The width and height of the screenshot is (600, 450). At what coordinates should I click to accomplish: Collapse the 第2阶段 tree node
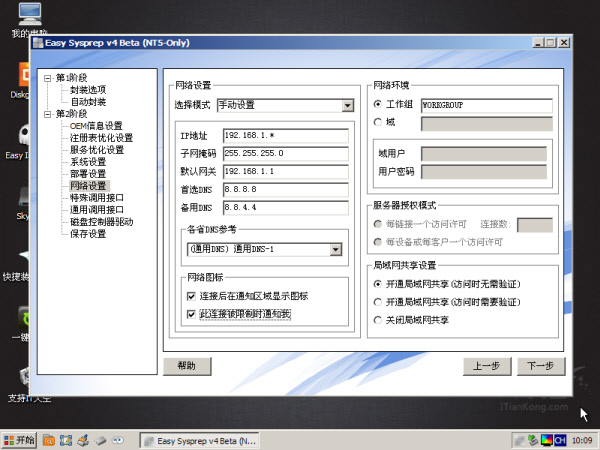click(47, 114)
